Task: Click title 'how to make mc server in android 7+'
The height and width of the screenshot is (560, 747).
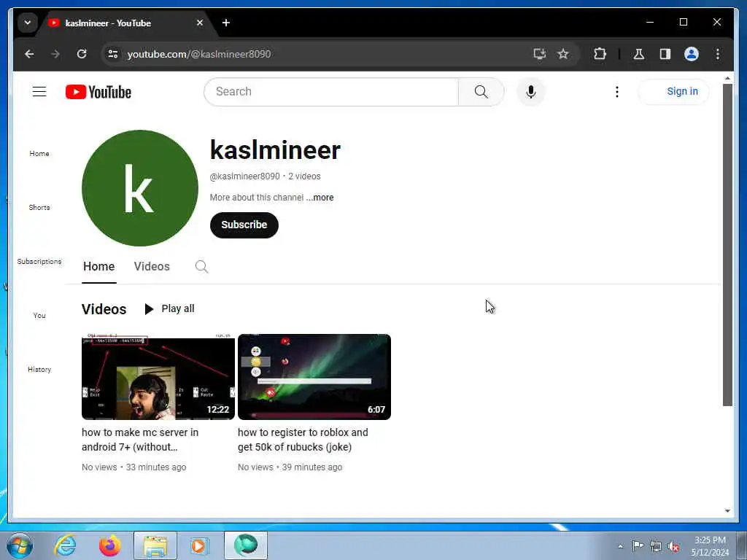Action: [140, 440]
